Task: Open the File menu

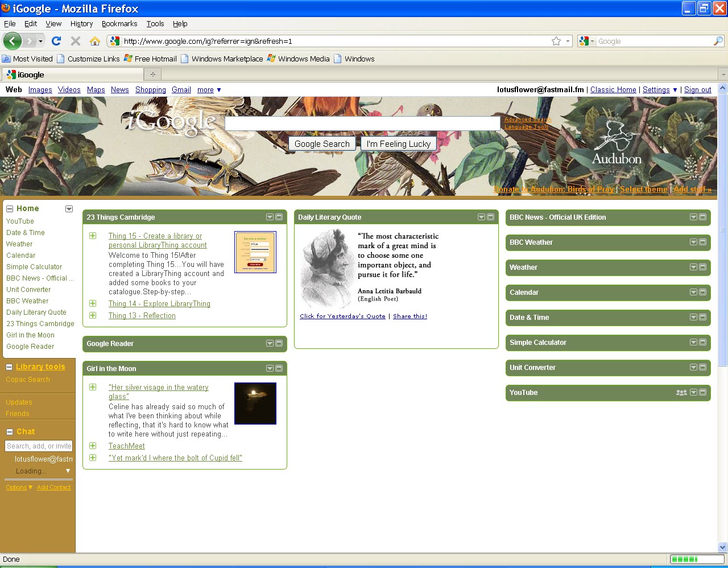Action: click(10, 23)
